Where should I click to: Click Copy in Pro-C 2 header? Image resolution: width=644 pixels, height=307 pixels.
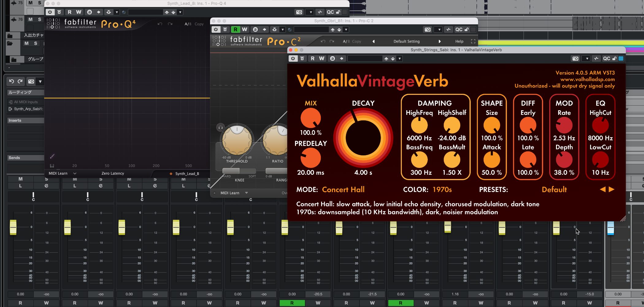pos(356,41)
